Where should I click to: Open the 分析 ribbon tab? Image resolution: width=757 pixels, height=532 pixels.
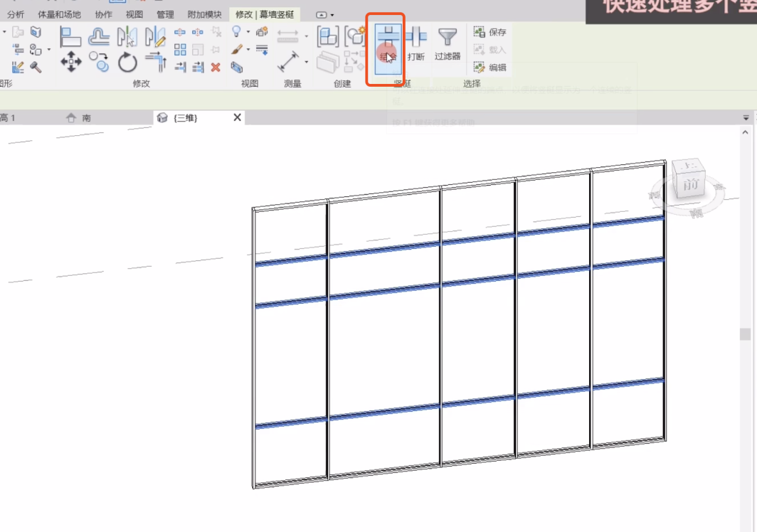pyautogui.click(x=16, y=14)
